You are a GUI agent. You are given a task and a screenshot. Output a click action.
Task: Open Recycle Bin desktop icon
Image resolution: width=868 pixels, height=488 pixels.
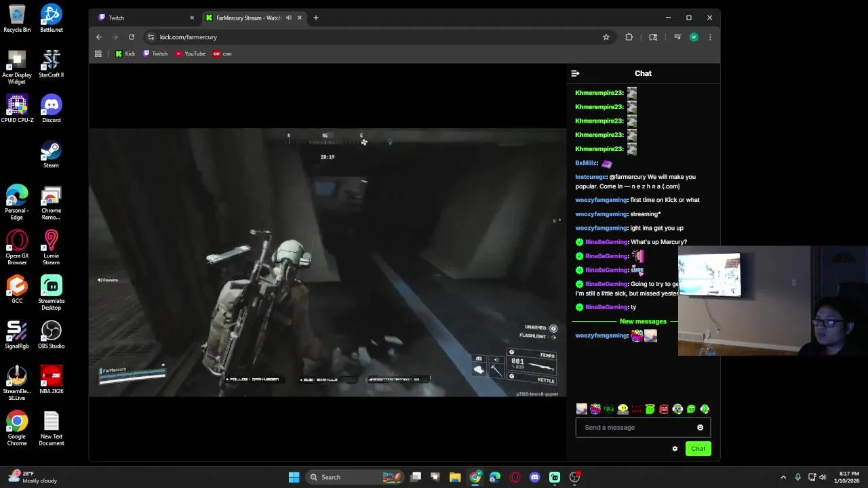pyautogui.click(x=17, y=19)
